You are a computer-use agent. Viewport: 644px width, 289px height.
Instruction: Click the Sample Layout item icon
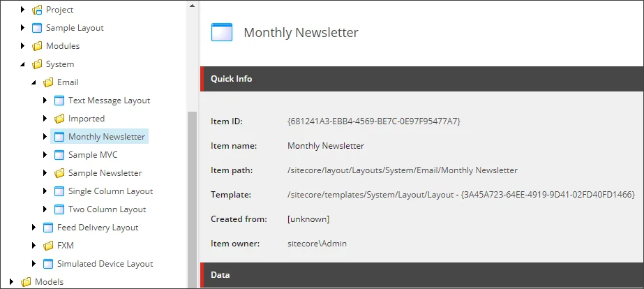click(37, 27)
